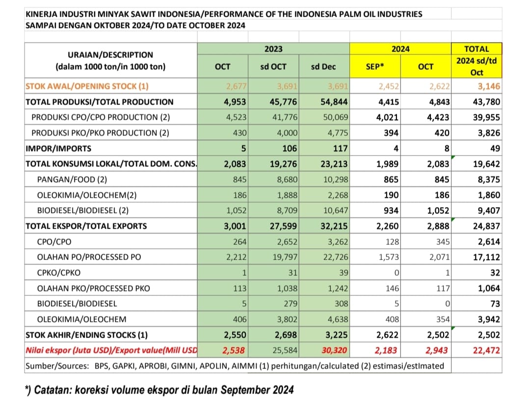This screenshot has width=530, height=420.
Task: Click the STOK AWAL/OPENING STOCK row label
Action: [87, 86]
